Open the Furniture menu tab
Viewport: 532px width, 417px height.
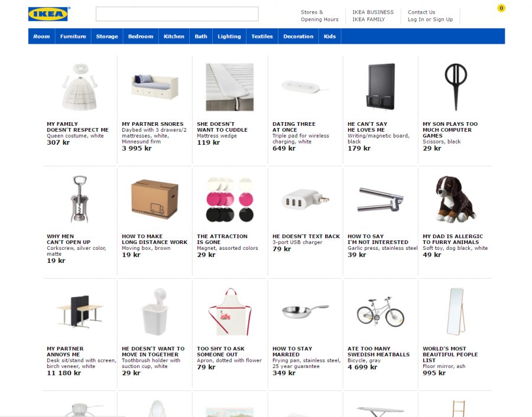pos(73,36)
